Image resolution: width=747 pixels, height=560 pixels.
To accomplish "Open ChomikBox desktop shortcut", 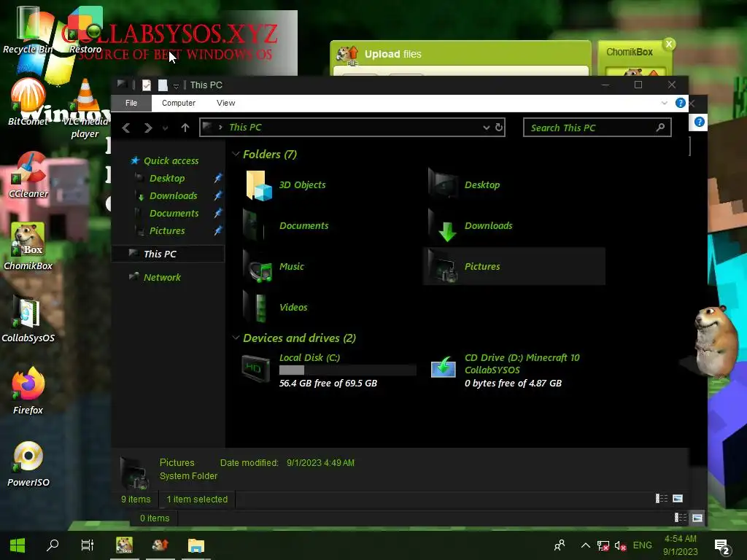I will pos(28,246).
